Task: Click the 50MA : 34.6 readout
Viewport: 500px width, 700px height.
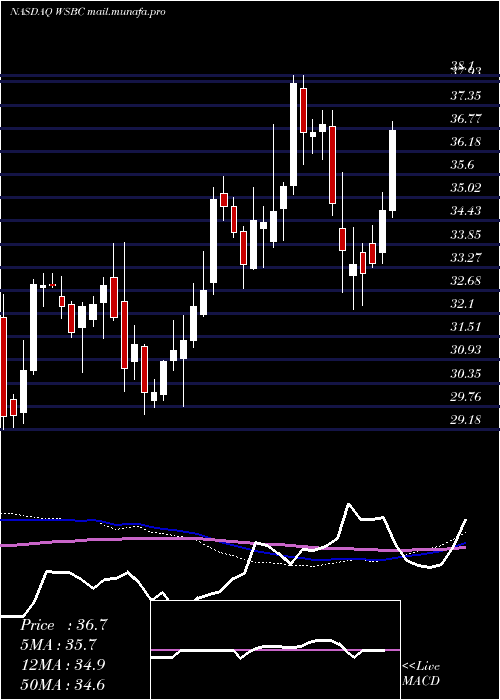Action: click(63, 684)
